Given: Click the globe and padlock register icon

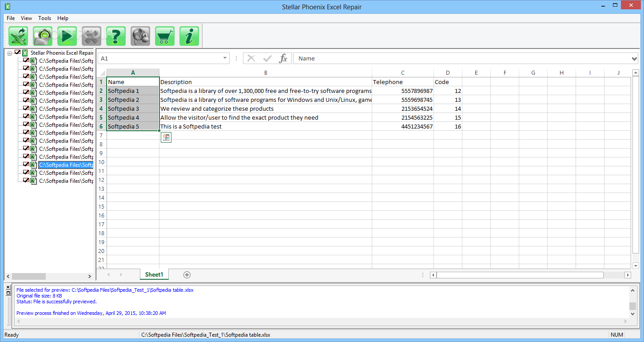Looking at the screenshot, I should [140, 36].
